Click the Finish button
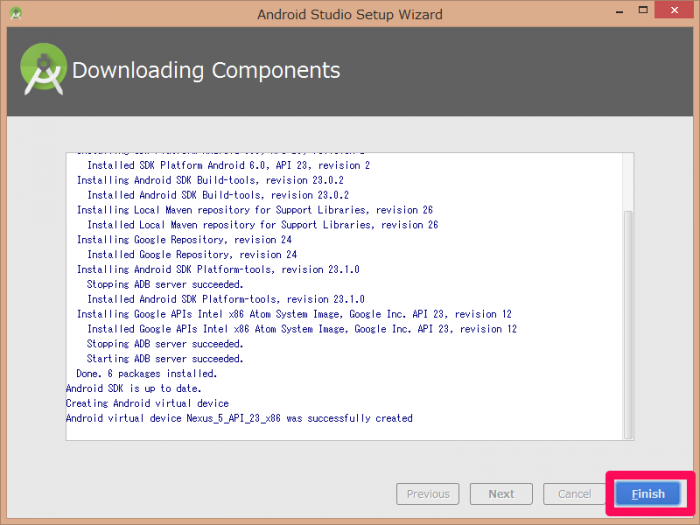The width and height of the screenshot is (700, 525). click(x=648, y=494)
